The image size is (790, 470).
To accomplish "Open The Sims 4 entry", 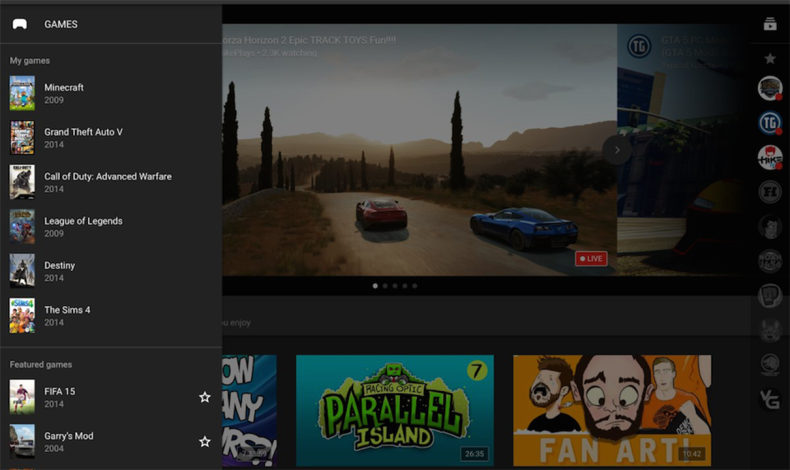I will pos(111,315).
